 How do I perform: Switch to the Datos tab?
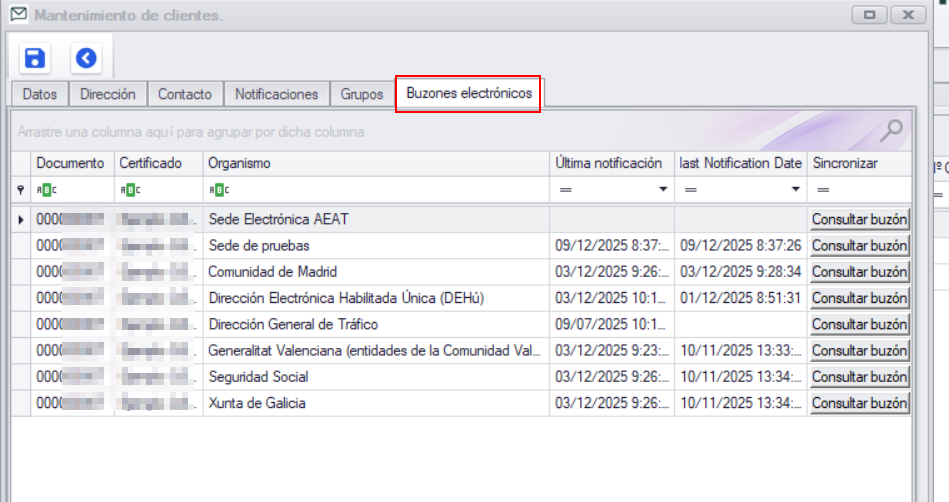40,94
